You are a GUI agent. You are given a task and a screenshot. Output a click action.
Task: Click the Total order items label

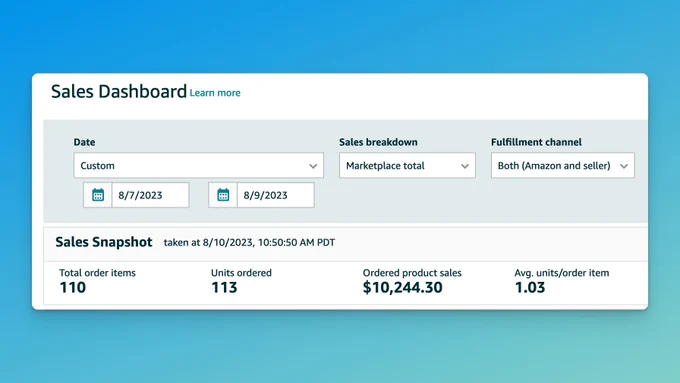[98, 273]
